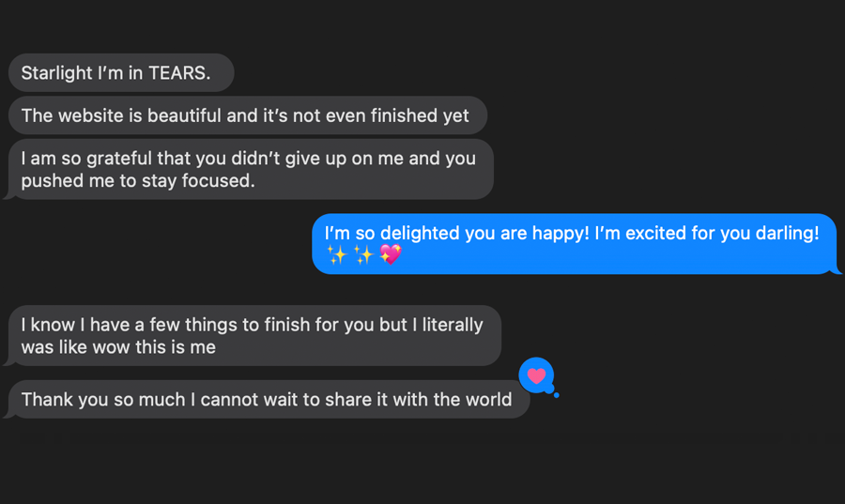Click the pink heart tapback reaction
Viewport: 845px width, 504px height.
tap(536, 375)
